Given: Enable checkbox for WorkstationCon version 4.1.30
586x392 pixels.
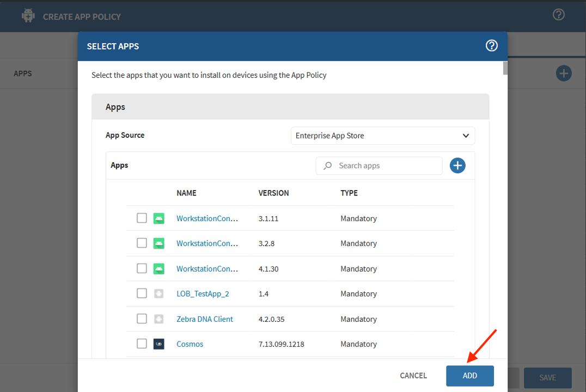Looking at the screenshot, I should click(142, 268).
